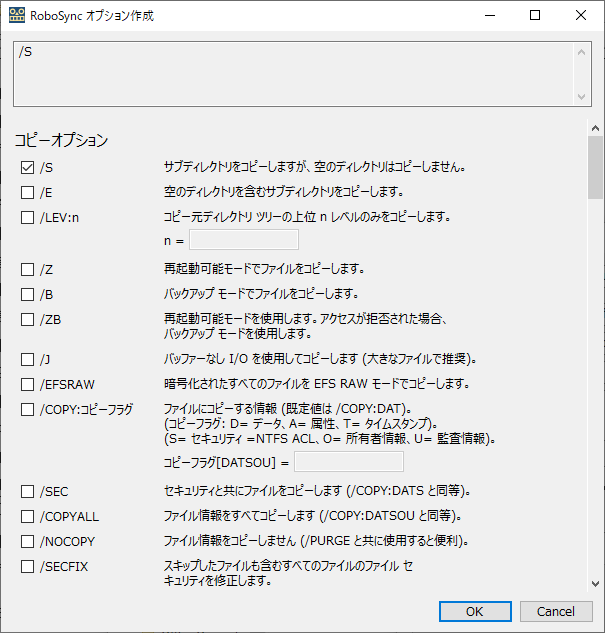Click the RoboSync app icon in title bar

17,15
